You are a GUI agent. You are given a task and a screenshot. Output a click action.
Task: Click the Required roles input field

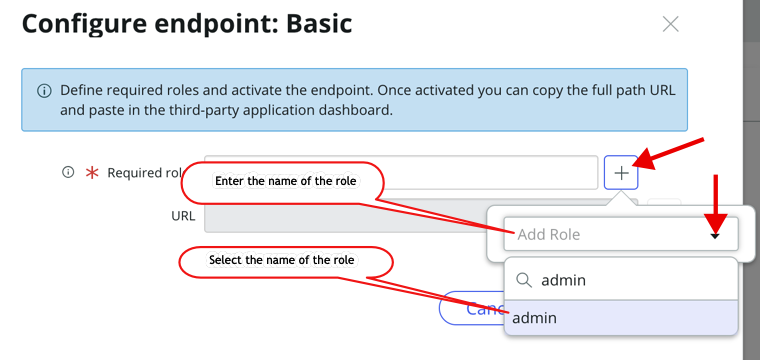tap(401, 172)
